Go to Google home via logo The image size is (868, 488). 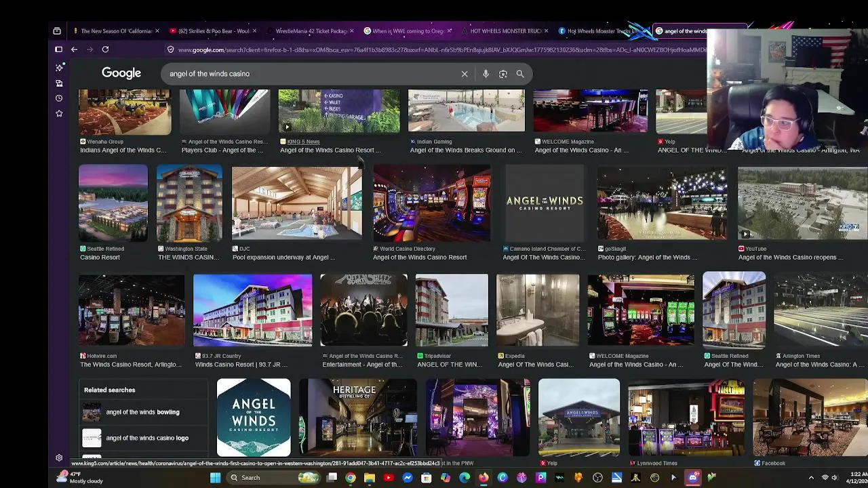(121, 73)
